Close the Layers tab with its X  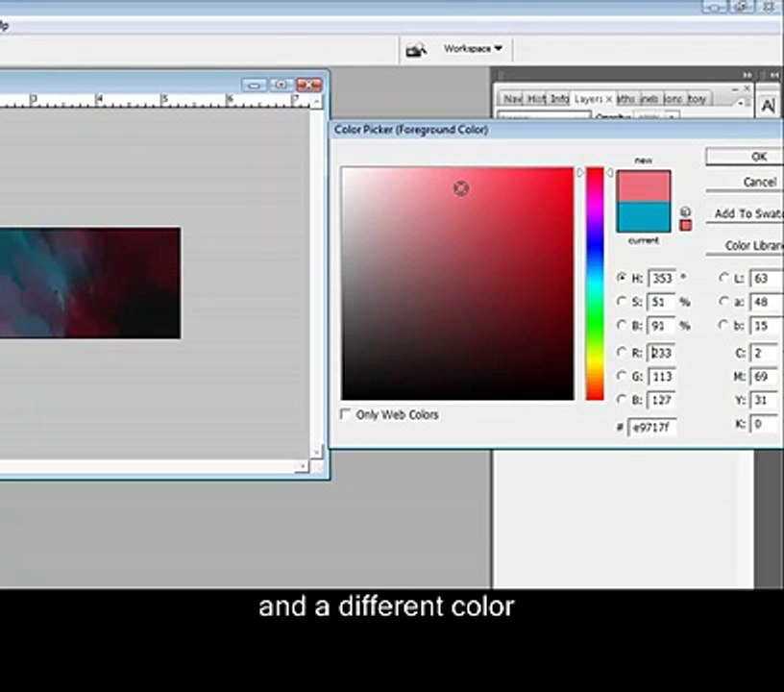coord(608,100)
